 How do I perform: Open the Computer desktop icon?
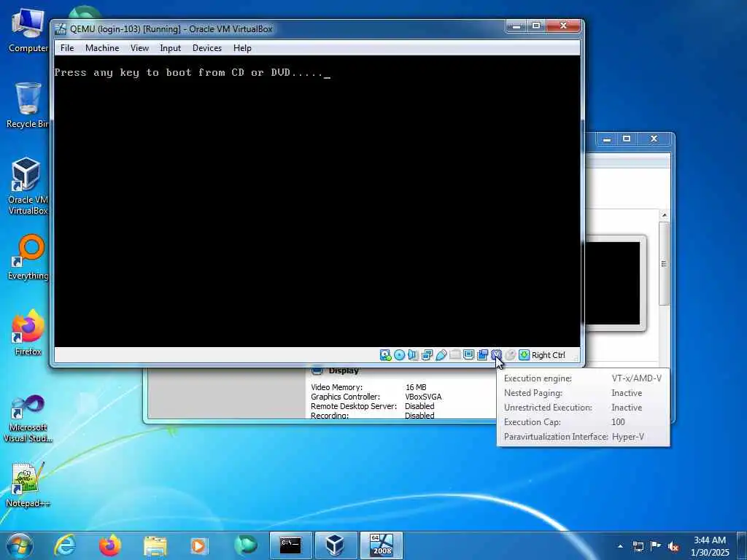pyautogui.click(x=28, y=31)
